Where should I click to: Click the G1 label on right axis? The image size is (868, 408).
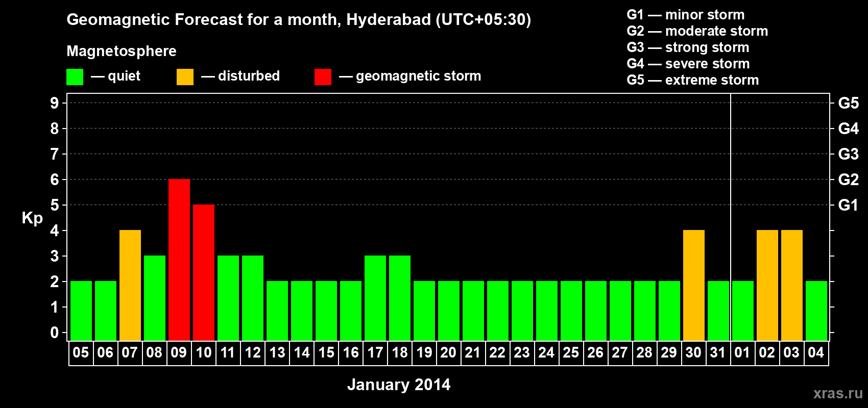(849, 205)
